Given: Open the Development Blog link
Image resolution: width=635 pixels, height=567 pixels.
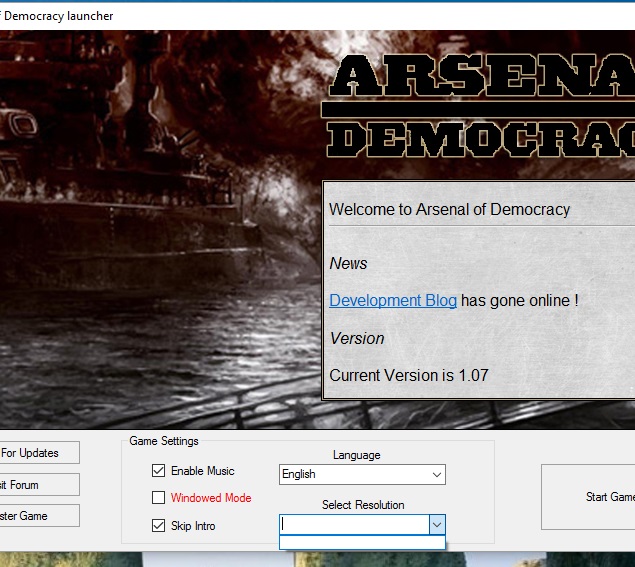Looking at the screenshot, I should (x=393, y=301).
